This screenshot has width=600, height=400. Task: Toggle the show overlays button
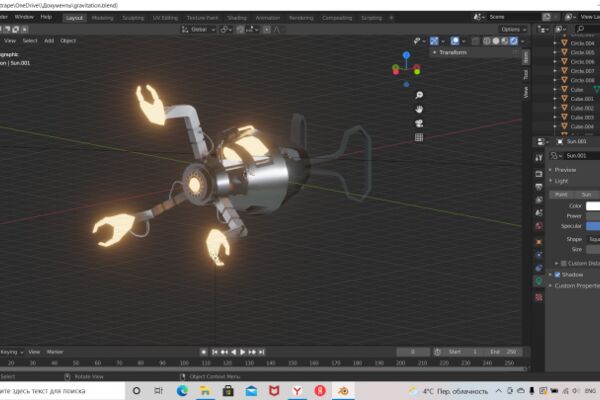tap(455, 41)
